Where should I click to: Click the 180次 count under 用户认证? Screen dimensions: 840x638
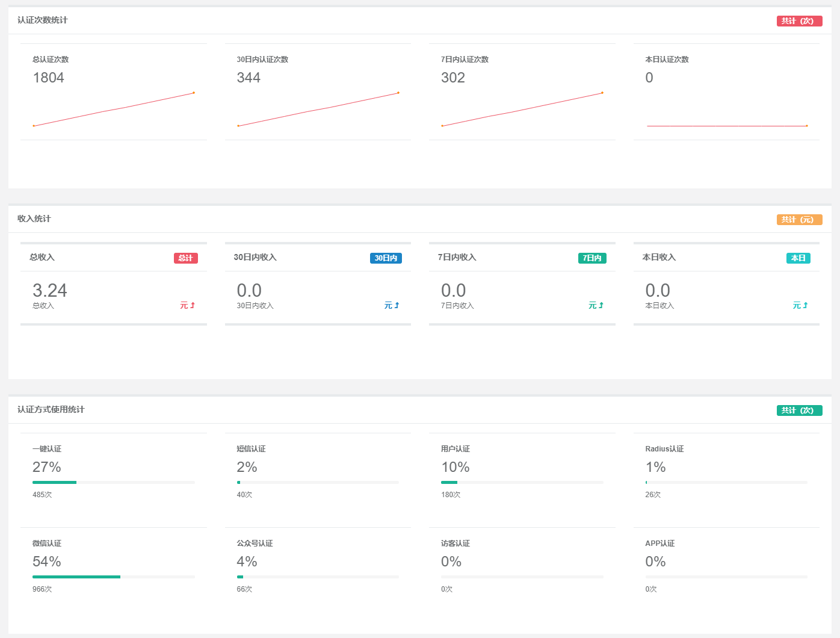tap(451, 495)
